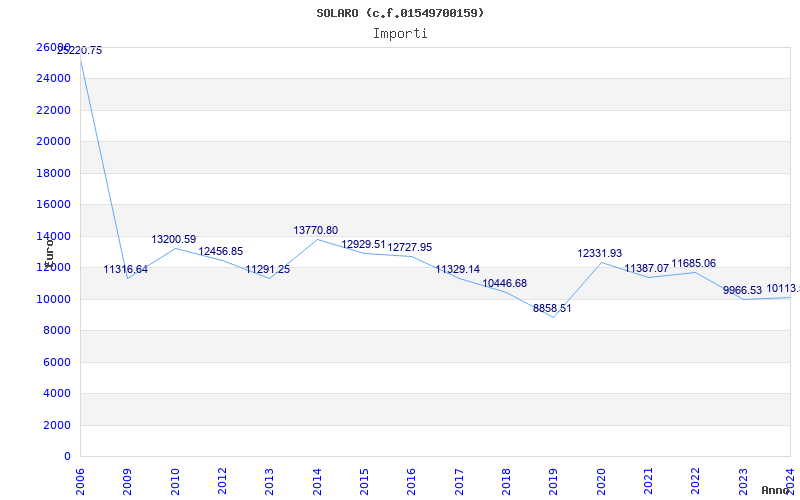Click the year 2009 axis label
The width and height of the screenshot is (800, 500).
127,482
